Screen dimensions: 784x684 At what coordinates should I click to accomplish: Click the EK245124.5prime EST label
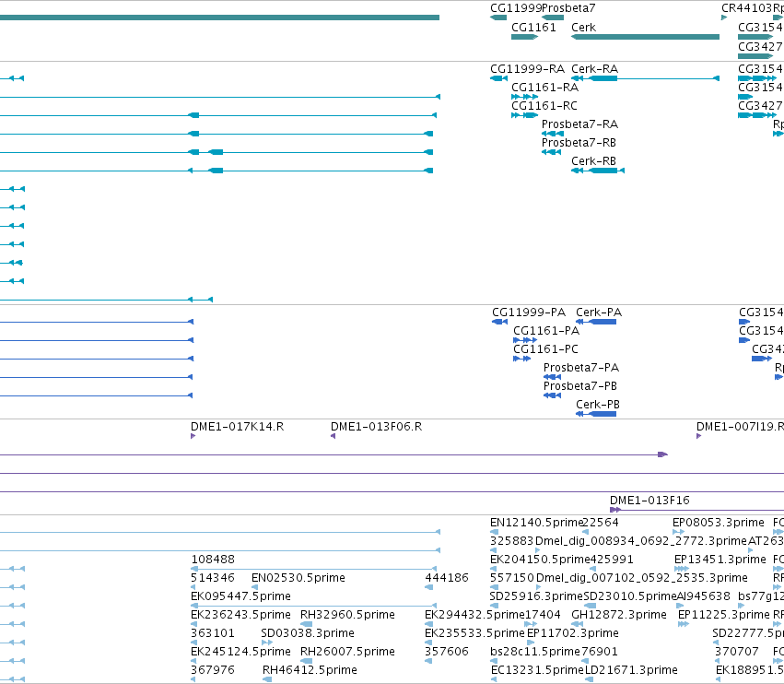tap(241, 652)
